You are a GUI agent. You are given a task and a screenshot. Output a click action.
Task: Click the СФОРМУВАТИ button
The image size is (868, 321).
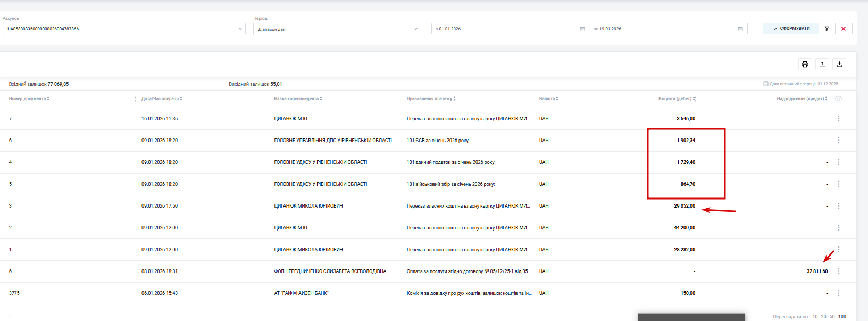pos(791,29)
